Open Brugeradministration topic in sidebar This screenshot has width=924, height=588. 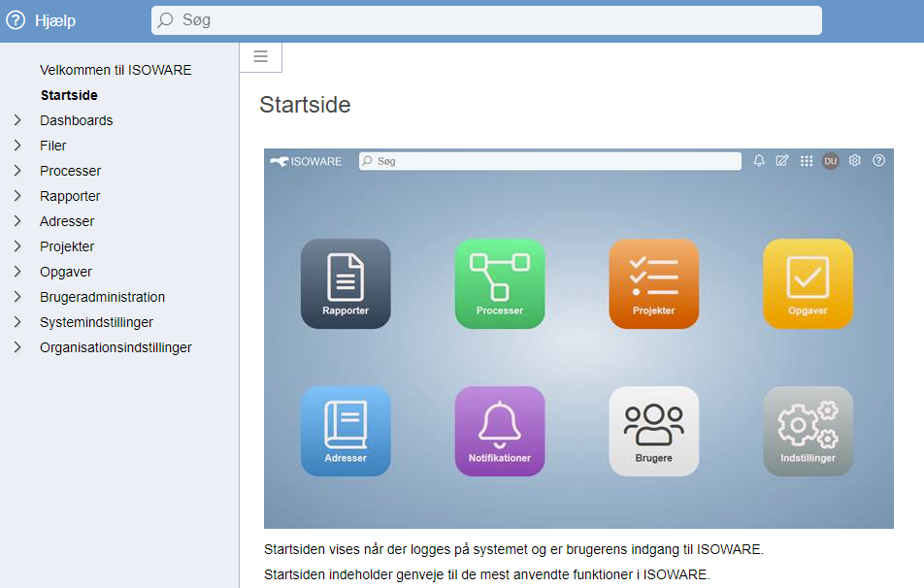(102, 297)
